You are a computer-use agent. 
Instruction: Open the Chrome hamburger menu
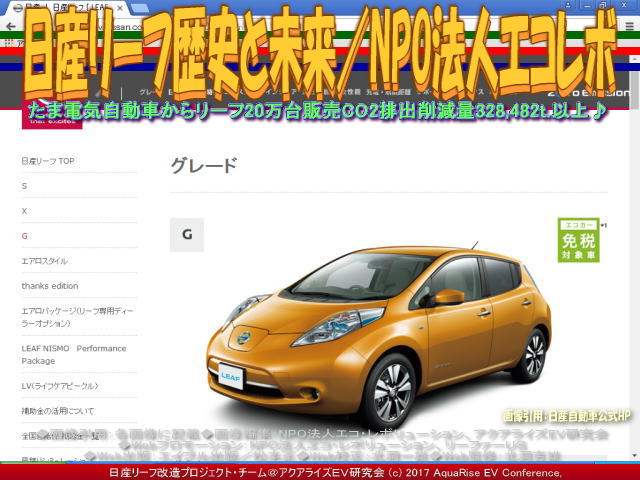(x=629, y=27)
